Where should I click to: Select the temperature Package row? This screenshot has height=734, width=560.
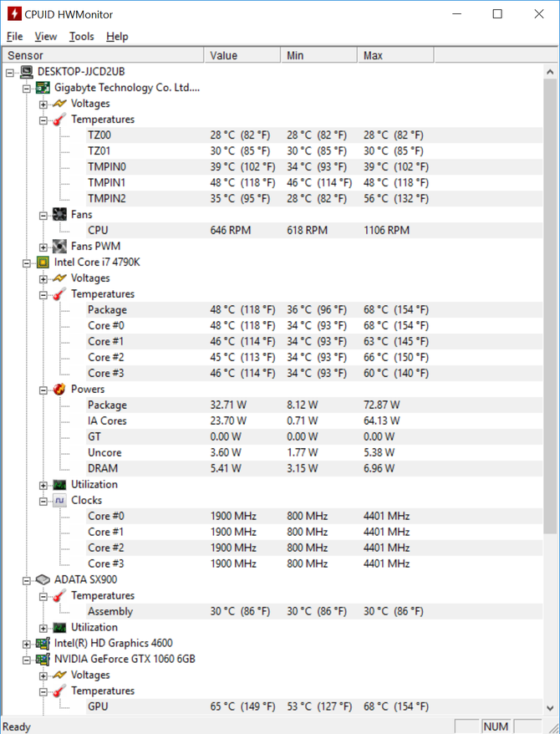(314, 310)
